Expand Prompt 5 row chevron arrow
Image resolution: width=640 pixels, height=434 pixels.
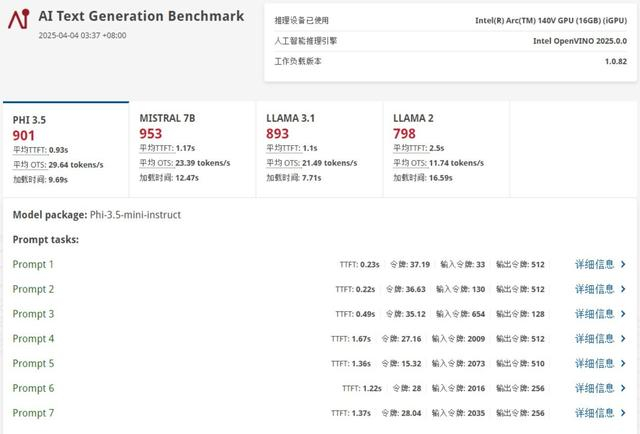(x=623, y=363)
